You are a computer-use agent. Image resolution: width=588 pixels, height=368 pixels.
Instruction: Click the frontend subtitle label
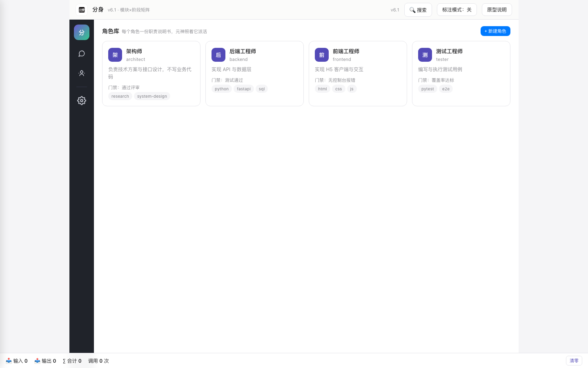pyautogui.click(x=342, y=59)
